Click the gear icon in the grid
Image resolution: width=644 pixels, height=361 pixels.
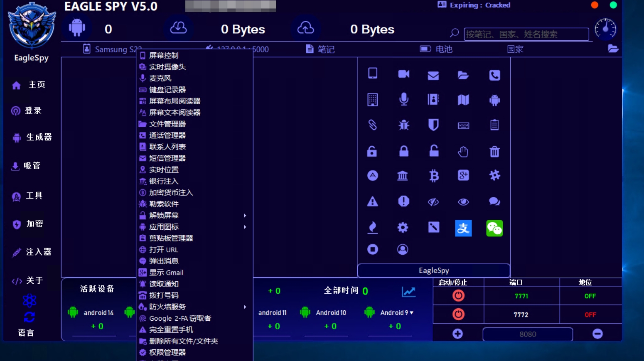pos(403,227)
